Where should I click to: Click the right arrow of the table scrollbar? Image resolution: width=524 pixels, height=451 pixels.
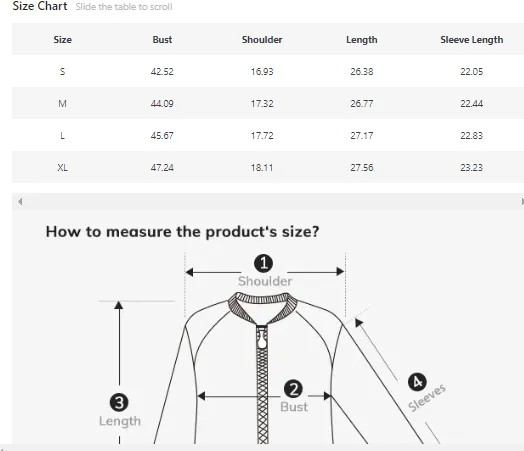point(522,201)
